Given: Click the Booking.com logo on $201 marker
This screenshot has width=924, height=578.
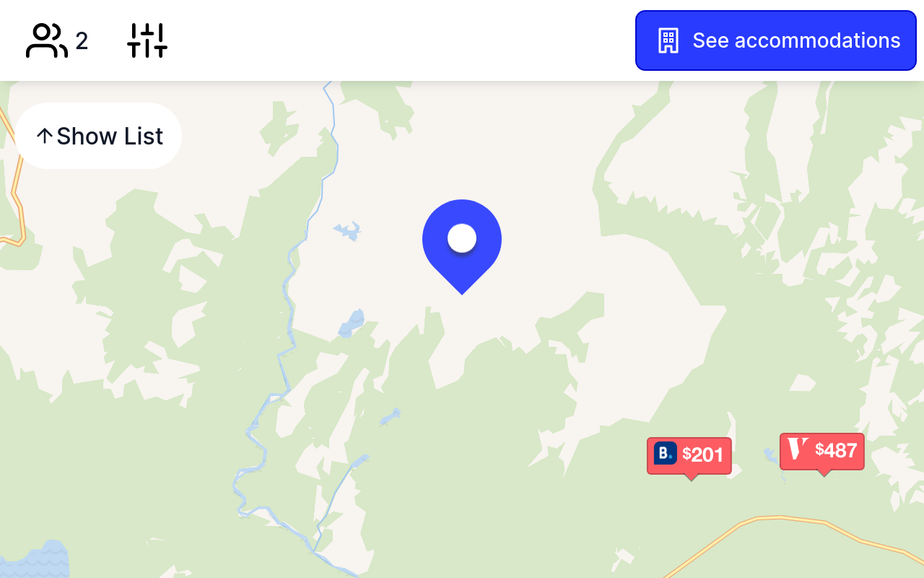Looking at the screenshot, I should 665,454.
